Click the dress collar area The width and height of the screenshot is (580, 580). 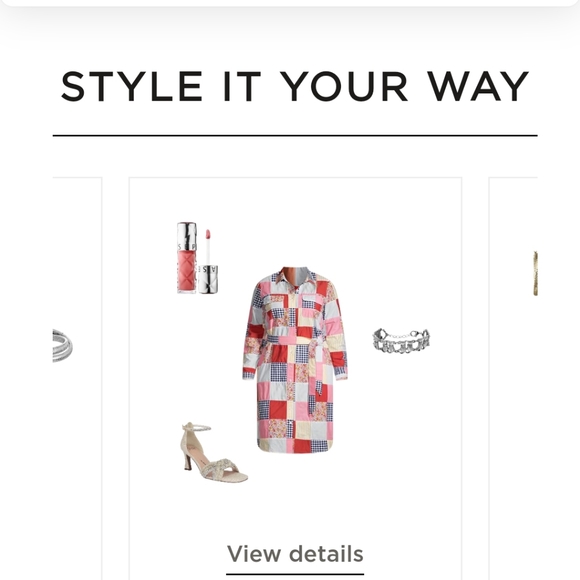(x=295, y=276)
